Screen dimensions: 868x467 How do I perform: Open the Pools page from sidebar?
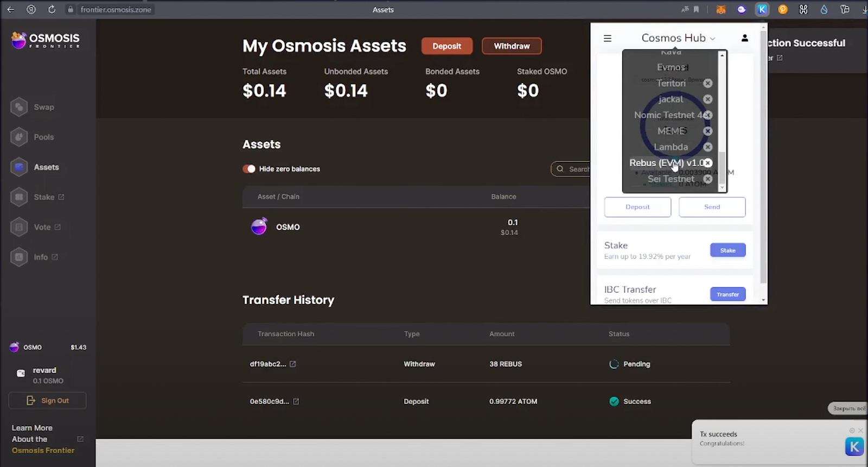click(33, 137)
